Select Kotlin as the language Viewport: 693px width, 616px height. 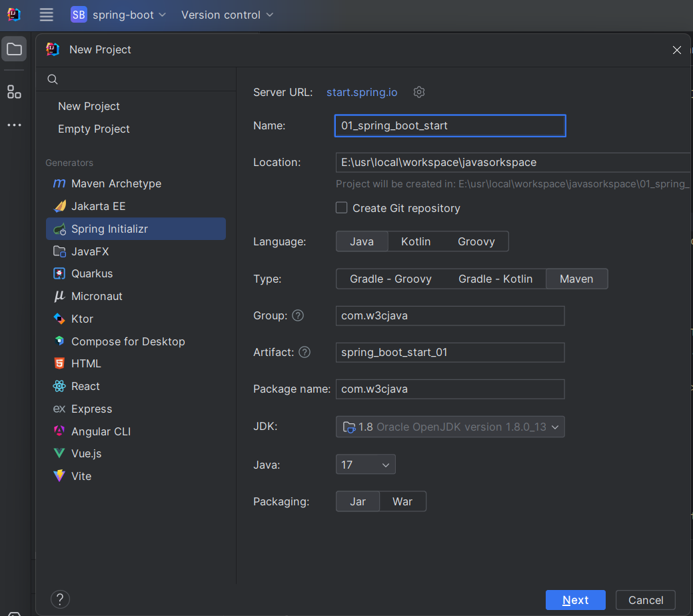click(416, 241)
